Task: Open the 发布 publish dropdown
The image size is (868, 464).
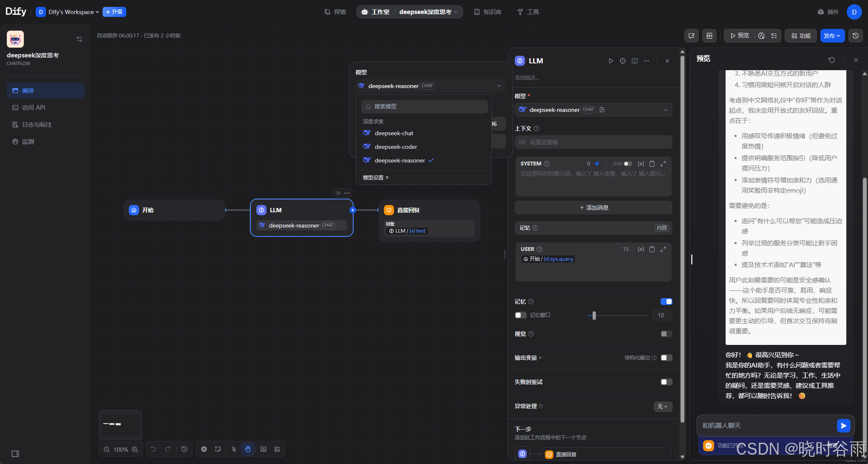Action: pos(832,36)
